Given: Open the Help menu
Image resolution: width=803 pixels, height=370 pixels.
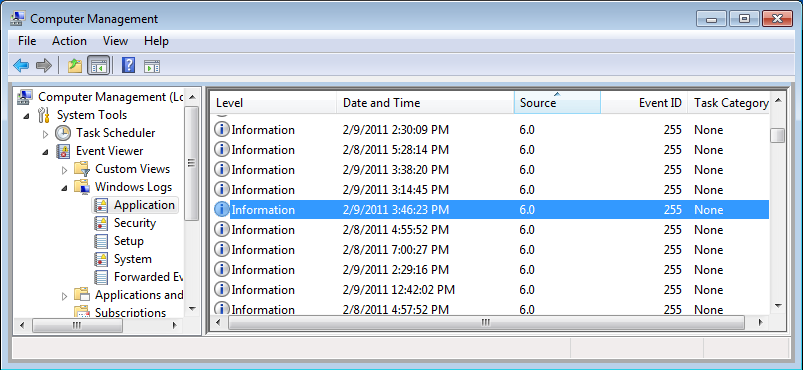Looking at the screenshot, I should pyautogui.click(x=156, y=41).
